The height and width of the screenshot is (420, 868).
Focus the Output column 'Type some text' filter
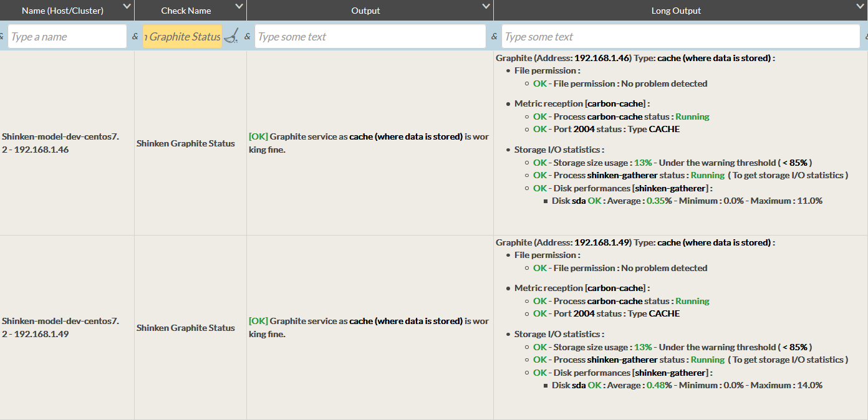[370, 37]
